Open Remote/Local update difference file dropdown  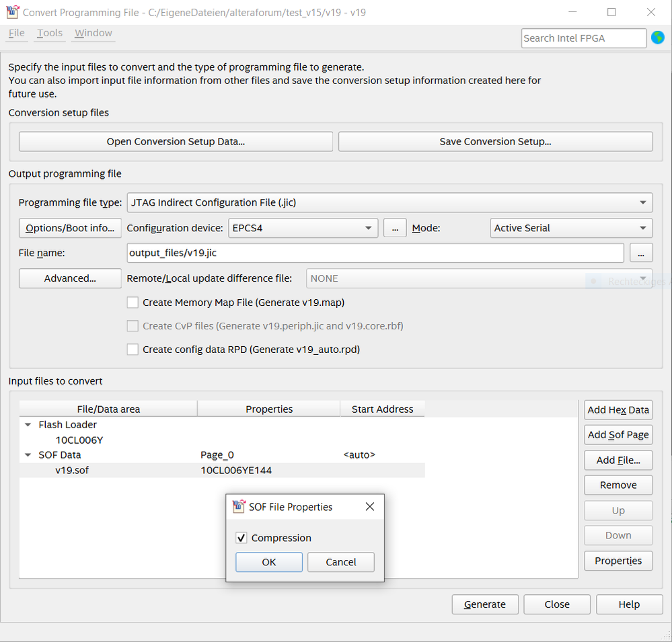[x=479, y=278]
